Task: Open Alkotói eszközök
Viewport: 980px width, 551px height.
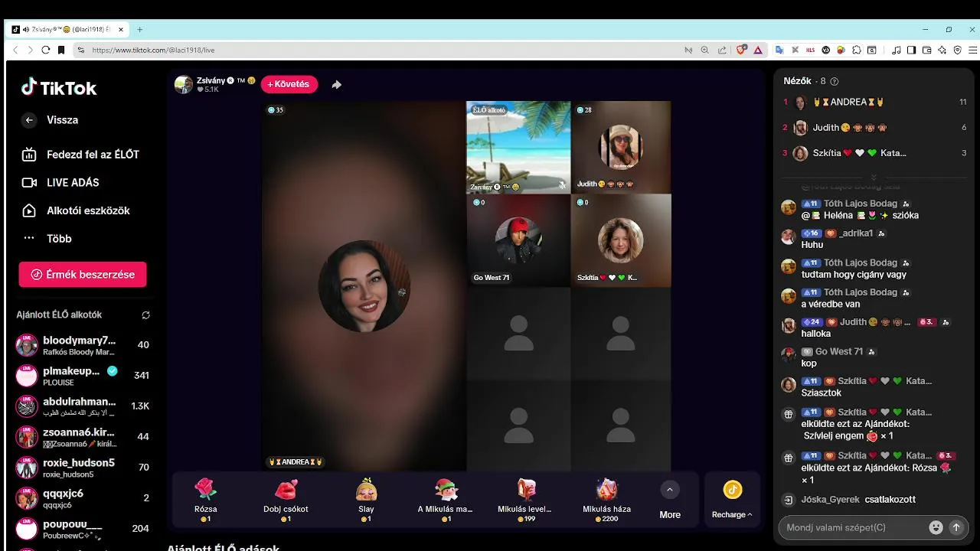Action: [75, 210]
